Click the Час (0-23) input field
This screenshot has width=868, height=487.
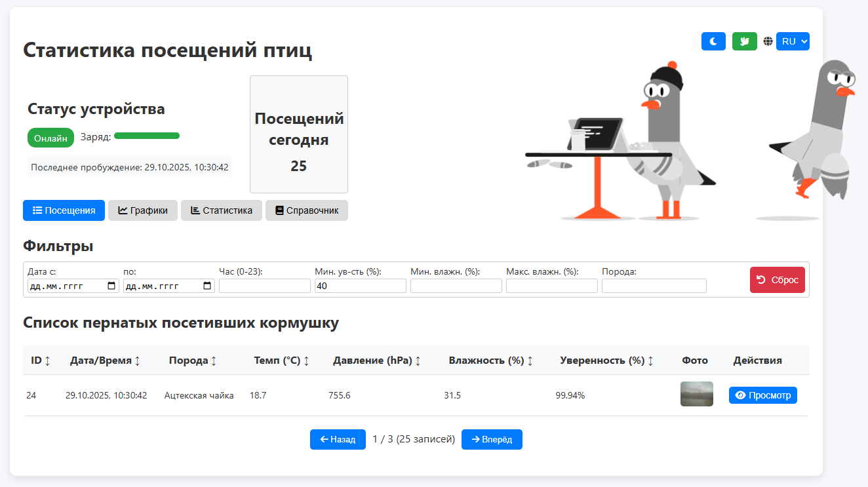click(x=264, y=286)
